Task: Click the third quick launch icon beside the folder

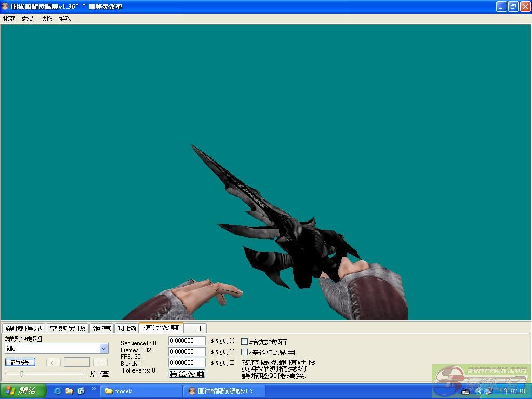Action: (81, 391)
